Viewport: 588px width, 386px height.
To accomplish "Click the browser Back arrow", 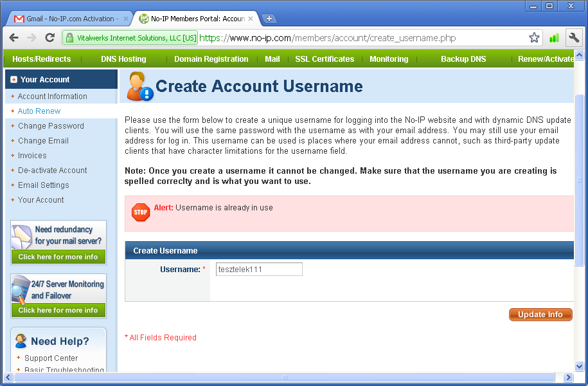I will (14, 37).
